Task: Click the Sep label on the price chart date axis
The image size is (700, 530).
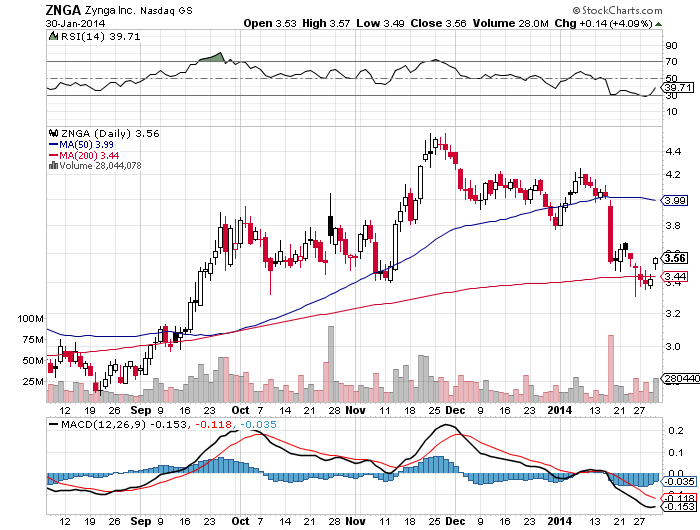Action: [141, 410]
